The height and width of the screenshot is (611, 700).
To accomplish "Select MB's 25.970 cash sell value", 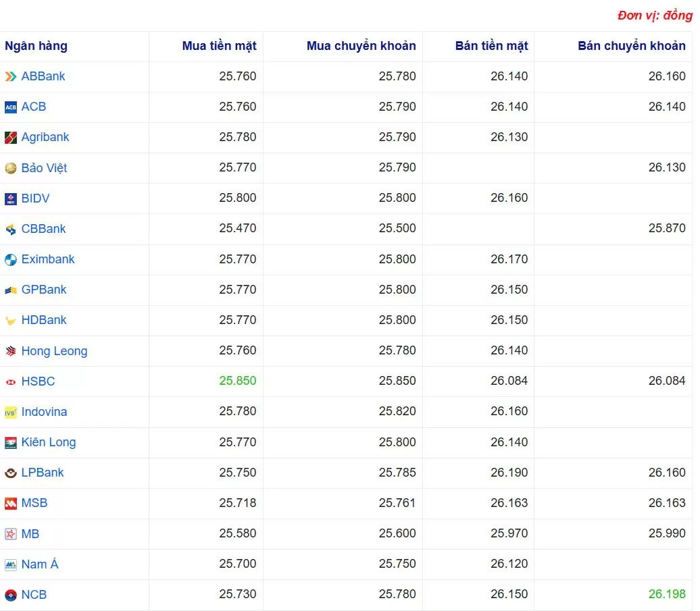I will point(509,533).
